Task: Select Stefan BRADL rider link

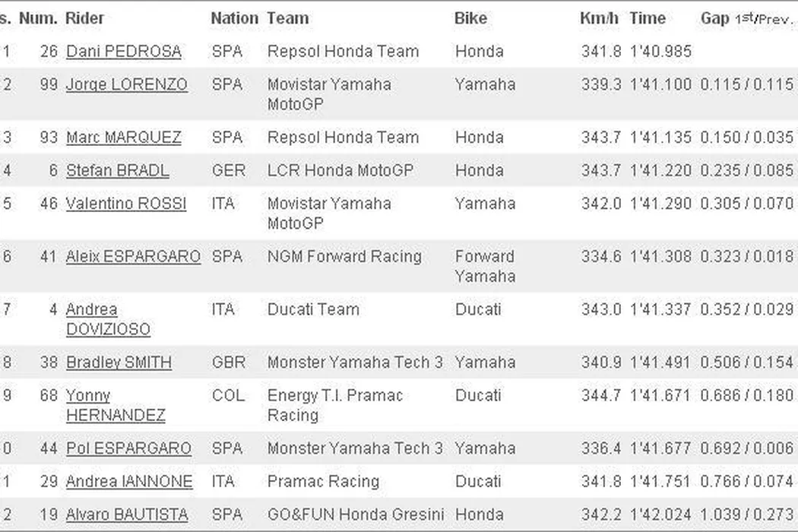Action: [x=118, y=170]
